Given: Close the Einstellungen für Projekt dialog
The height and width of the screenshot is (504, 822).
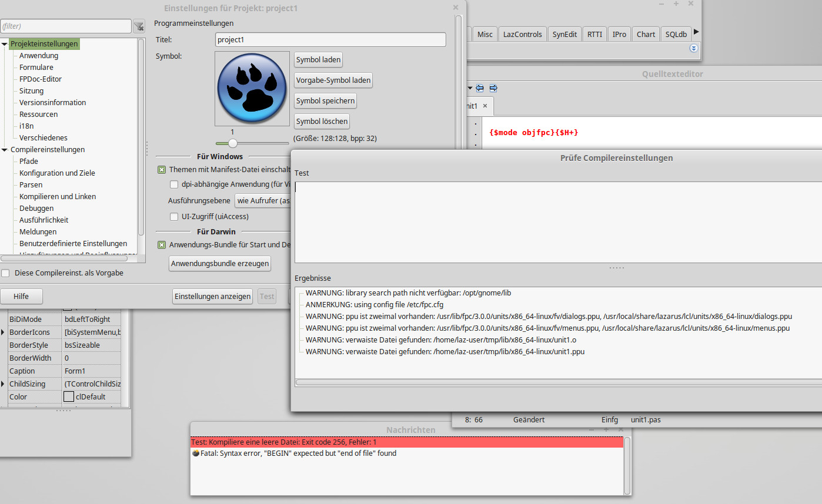Looking at the screenshot, I should pyautogui.click(x=456, y=8).
